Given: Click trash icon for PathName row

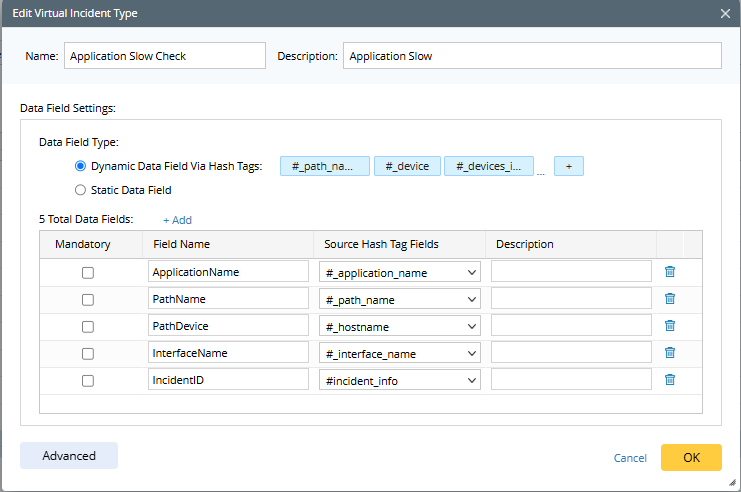Looking at the screenshot, I should (x=670, y=298).
